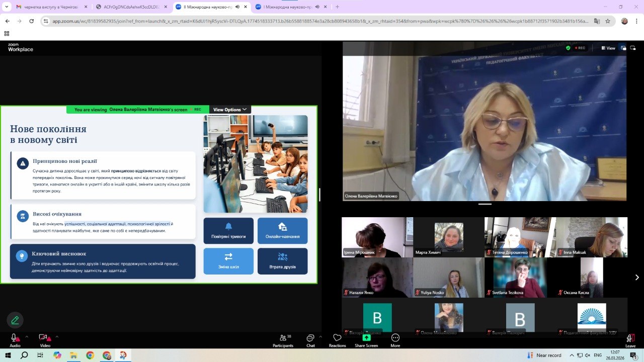Toggle the microphone mute button

[15, 338]
